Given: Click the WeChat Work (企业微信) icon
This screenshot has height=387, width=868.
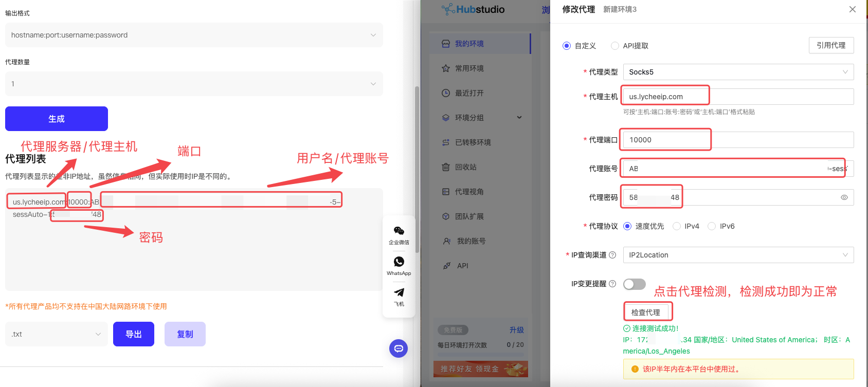Looking at the screenshot, I should [399, 231].
